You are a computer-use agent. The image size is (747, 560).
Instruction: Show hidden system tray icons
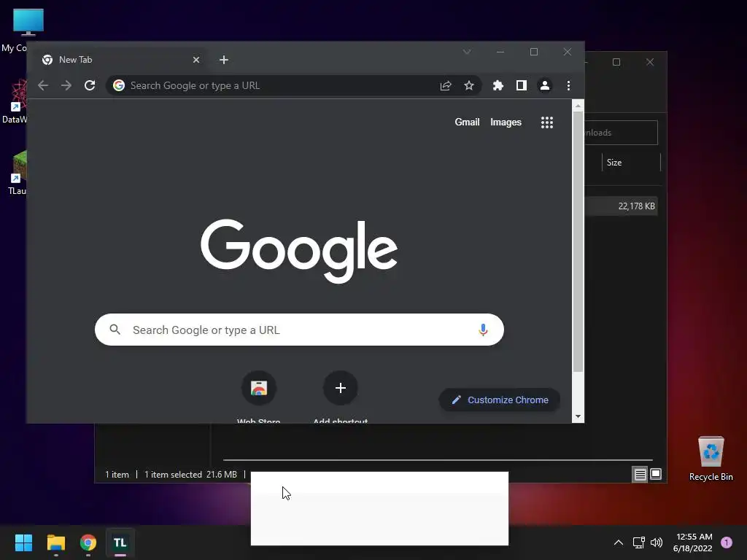[619, 542]
